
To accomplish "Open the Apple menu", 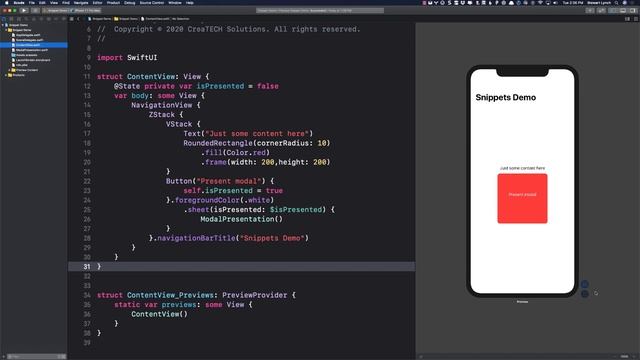I will click(7, 3).
